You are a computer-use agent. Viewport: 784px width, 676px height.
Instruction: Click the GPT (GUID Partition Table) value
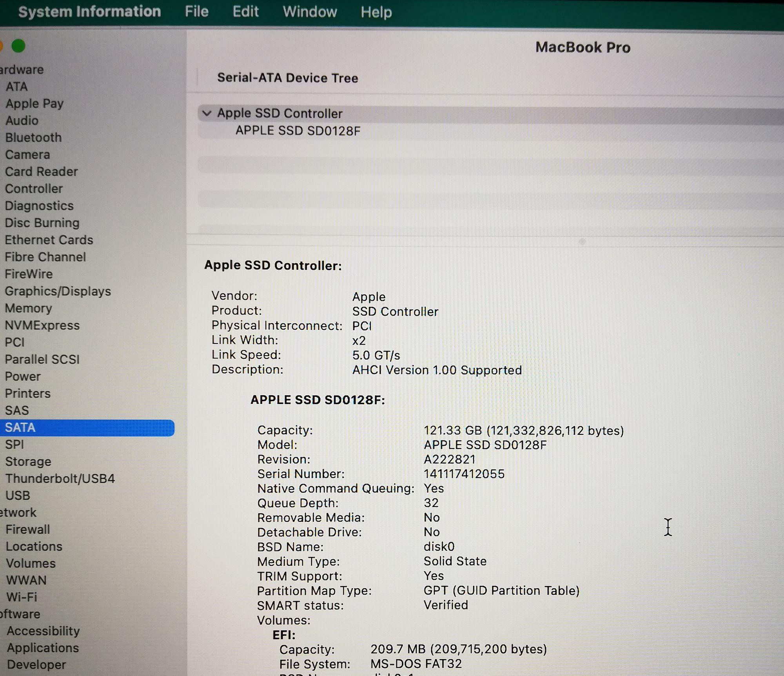click(x=501, y=591)
